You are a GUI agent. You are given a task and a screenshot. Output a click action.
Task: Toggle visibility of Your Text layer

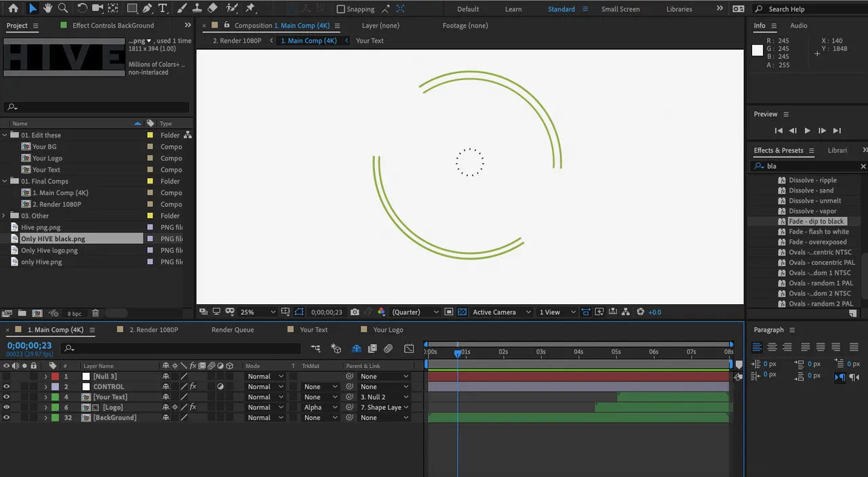tap(7, 397)
